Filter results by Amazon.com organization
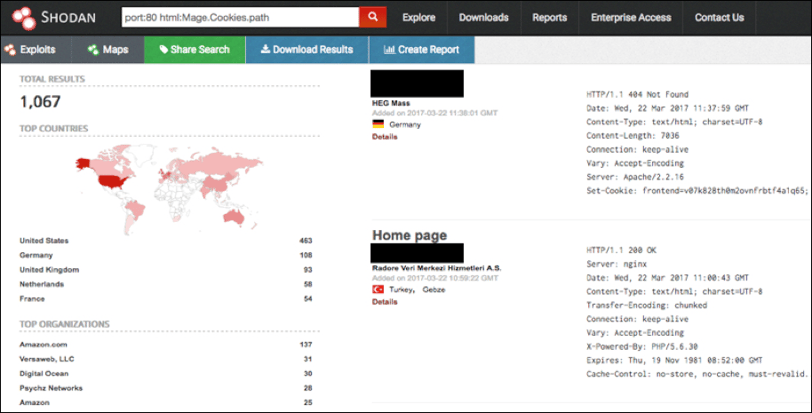The height and width of the screenshot is (413, 812). [44, 344]
